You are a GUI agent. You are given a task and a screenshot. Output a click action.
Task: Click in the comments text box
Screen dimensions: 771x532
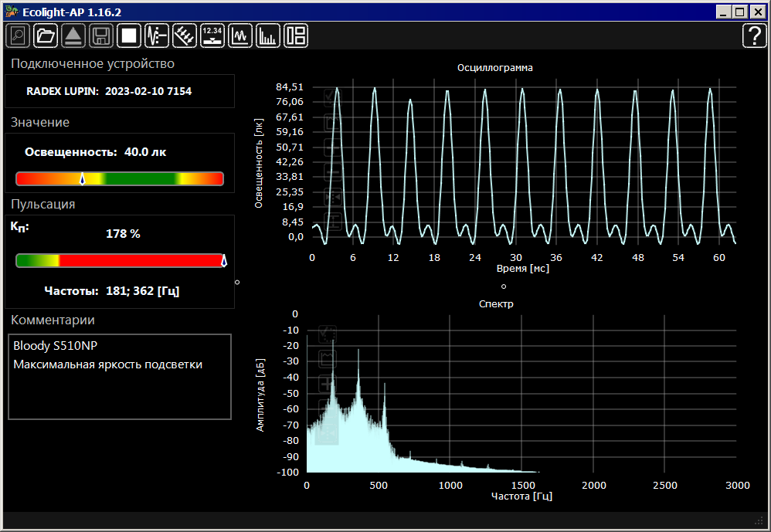coord(120,377)
